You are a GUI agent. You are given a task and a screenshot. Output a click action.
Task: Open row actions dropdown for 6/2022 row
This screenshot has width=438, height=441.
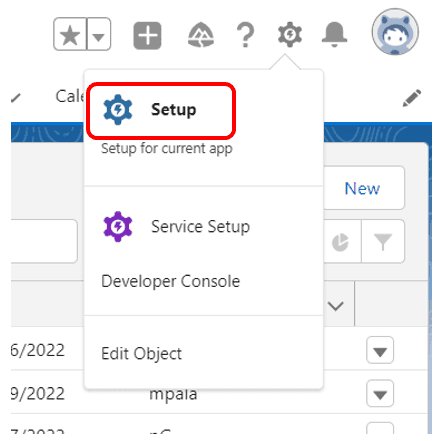click(x=380, y=350)
